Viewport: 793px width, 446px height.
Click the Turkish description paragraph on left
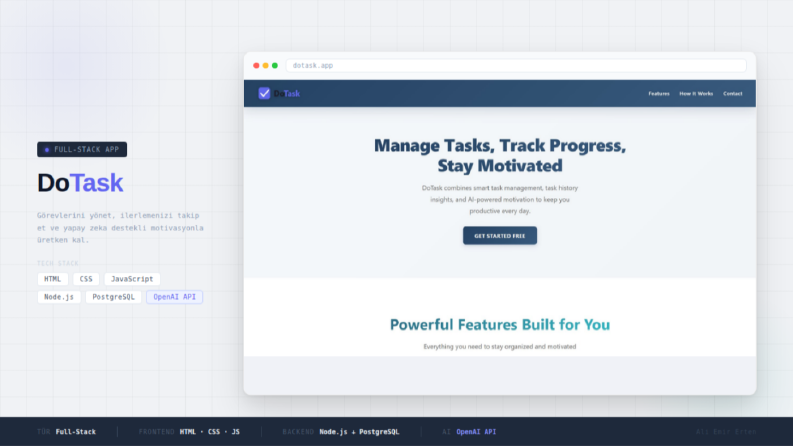click(x=120, y=228)
